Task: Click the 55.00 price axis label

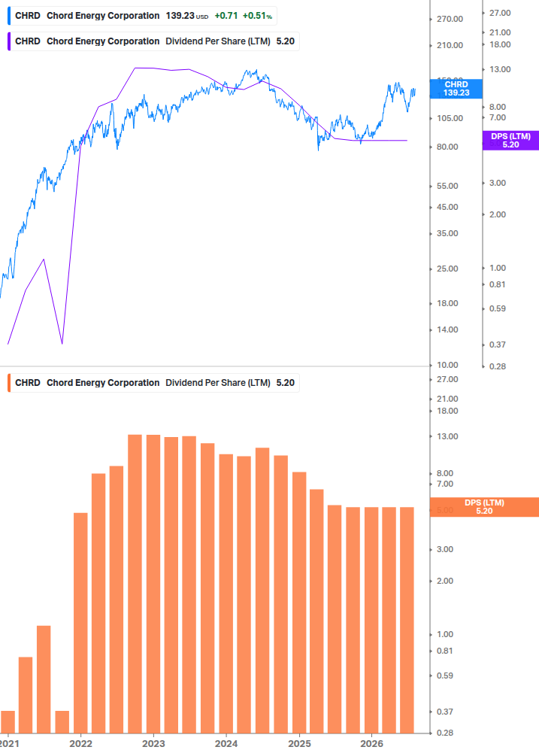Action: pos(447,186)
